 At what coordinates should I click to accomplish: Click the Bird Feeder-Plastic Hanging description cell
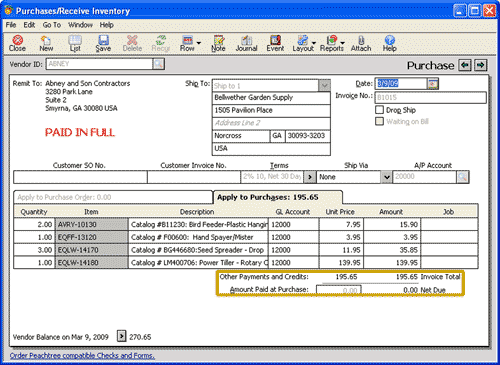pyautogui.click(x=198, y=224)
